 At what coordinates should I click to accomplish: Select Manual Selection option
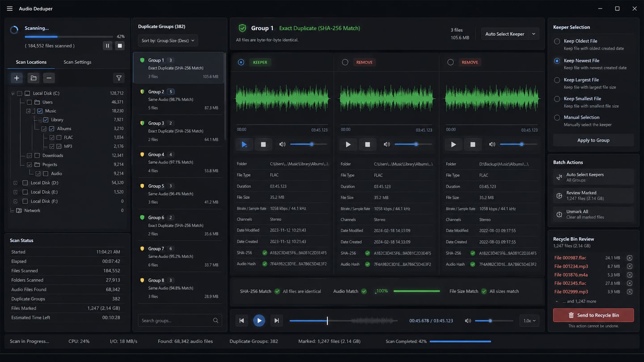pyautogui.click(x=557, y=118)
